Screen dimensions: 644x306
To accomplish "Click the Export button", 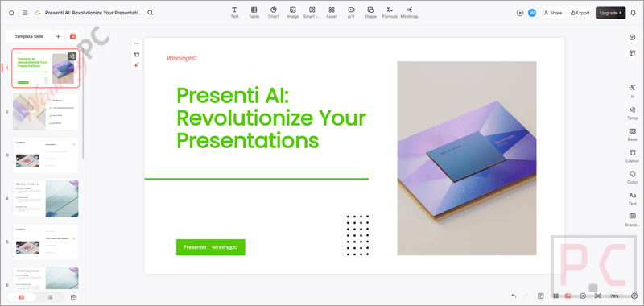I will coord(580,13).
